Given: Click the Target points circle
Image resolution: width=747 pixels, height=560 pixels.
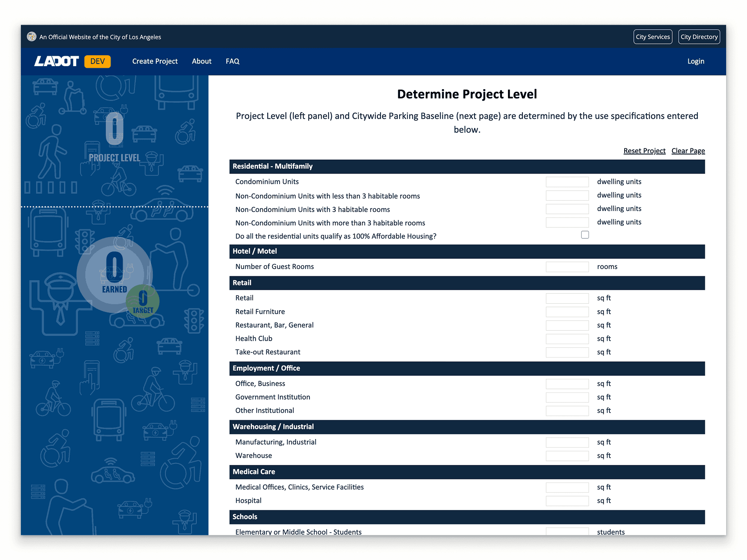Looking at the screenshot, I should point(143,301).
